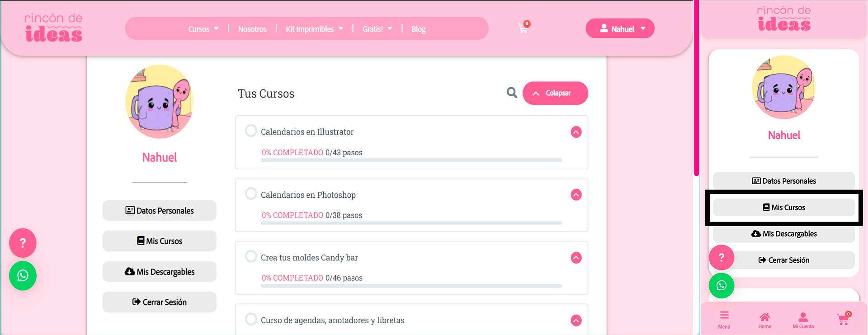
Task: Click the Nahuel avatar in the left profile
Action: pyautogui.click(x=160, y=102)
